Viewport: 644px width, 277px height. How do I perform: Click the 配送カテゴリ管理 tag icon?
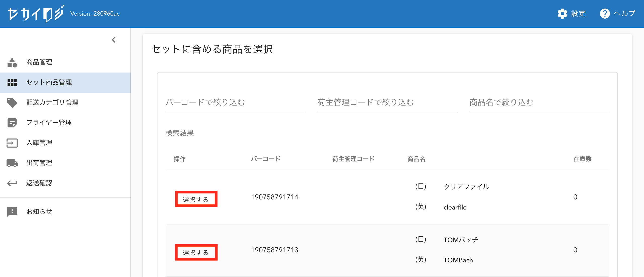12,102
